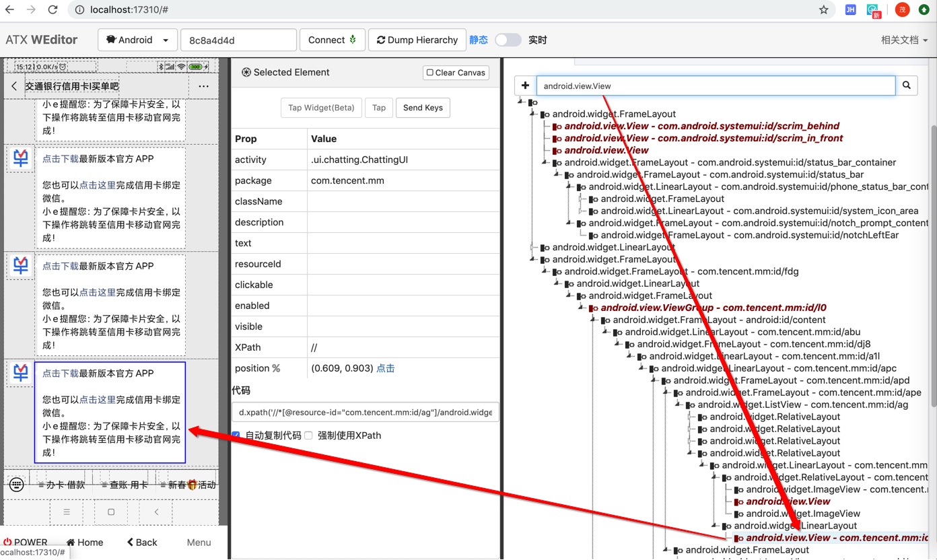937x560 pixels.
Task: Click the green upload extension icon
Action: (x=924, y=9)
